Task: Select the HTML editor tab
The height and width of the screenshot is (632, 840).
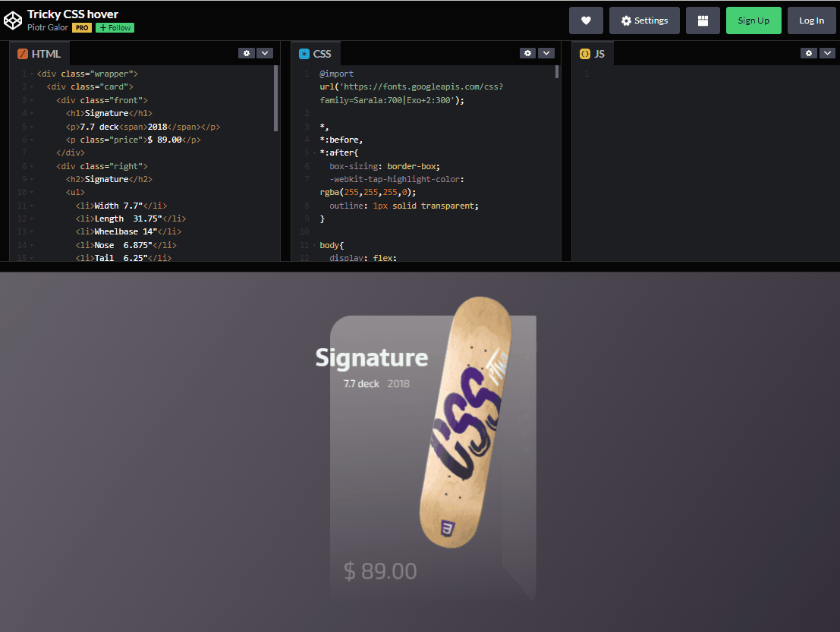Action: [39, 54]
